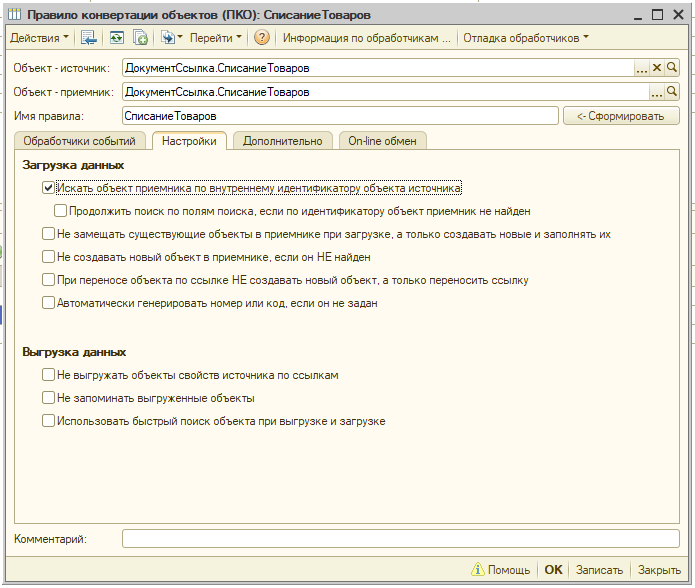Click the Имя правила input field
695x588 pixels.
pos(340,116)
